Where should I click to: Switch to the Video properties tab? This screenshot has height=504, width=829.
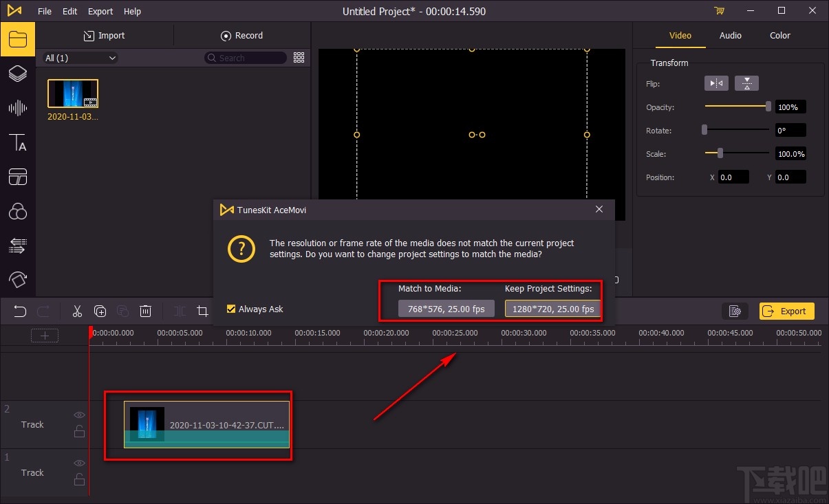(680, 36)
